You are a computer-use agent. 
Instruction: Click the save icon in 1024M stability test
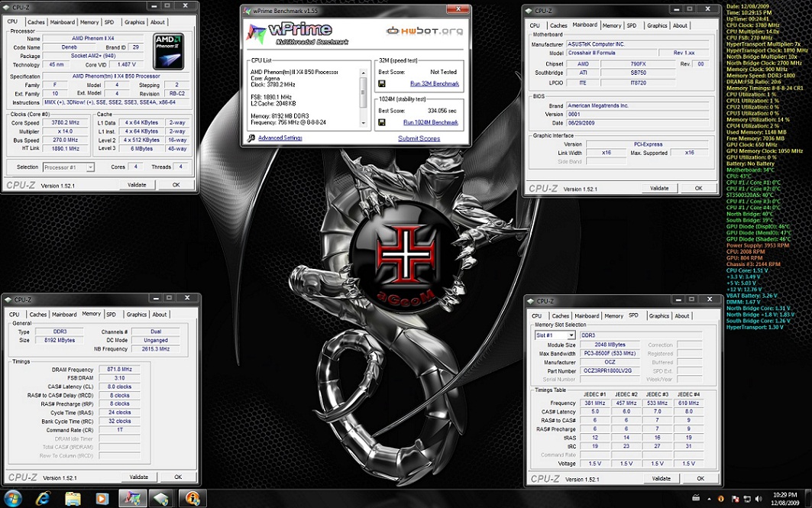click(382, 122)
